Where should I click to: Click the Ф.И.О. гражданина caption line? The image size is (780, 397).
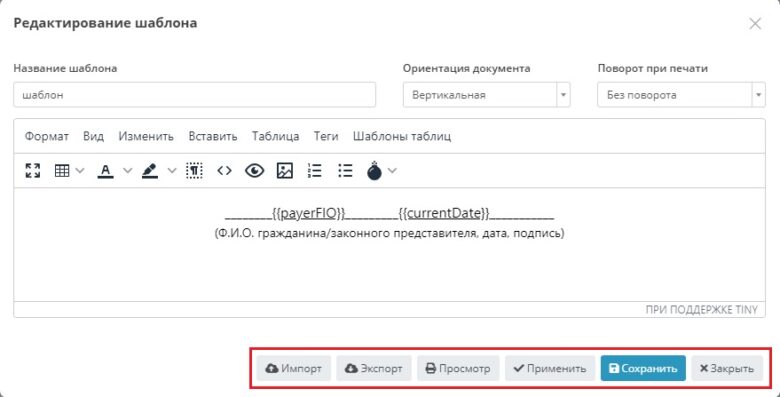tap(390, 233)
